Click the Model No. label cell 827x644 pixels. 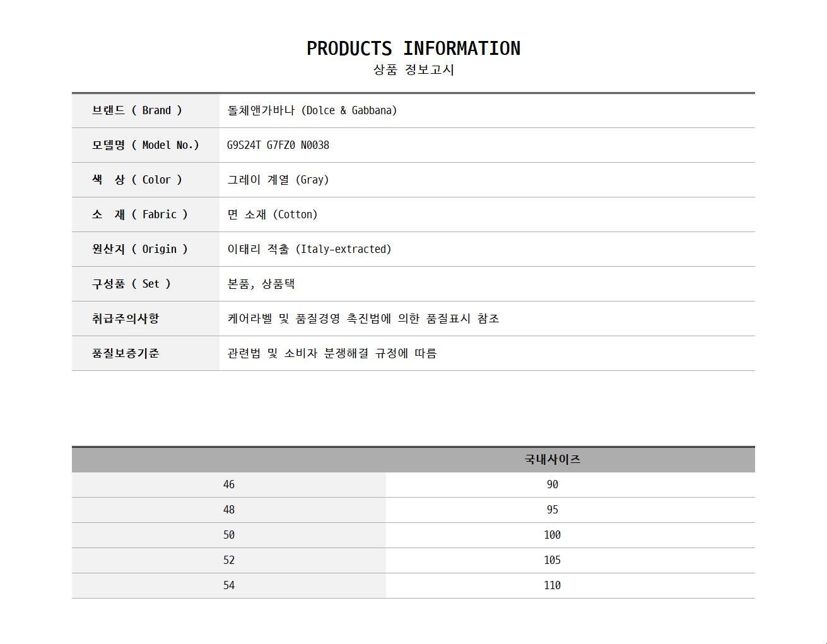(x=145, y=145)
